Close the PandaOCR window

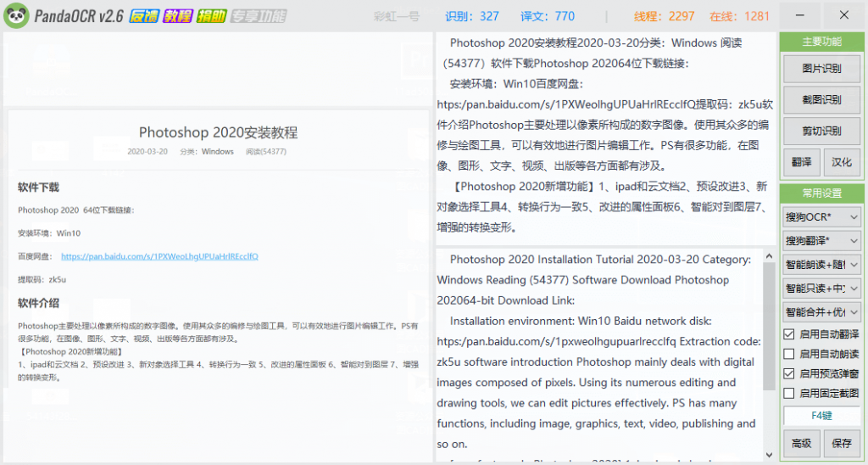coord(843,15)
